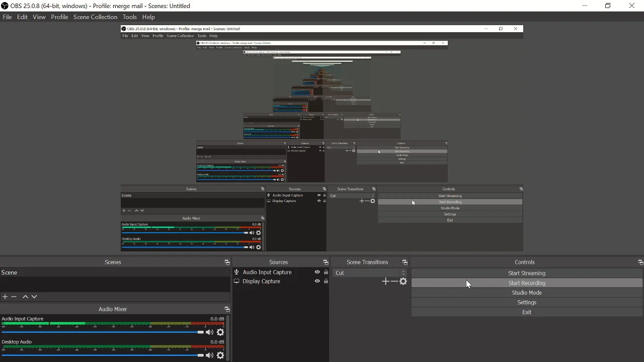Open the View menu

(x=39, y=17)
